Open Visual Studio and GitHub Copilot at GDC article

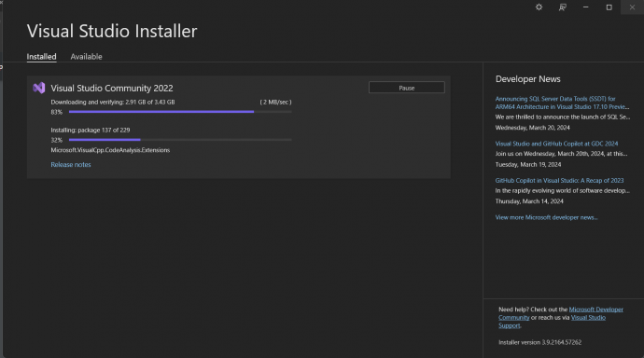556,144
